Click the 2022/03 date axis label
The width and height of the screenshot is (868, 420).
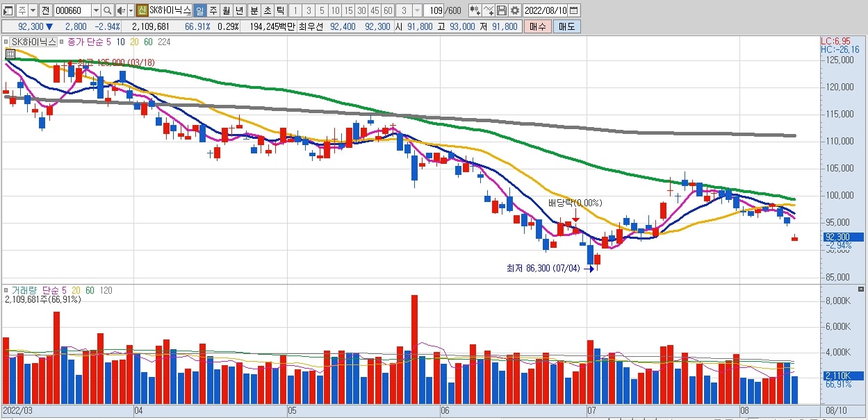coord(19,411)
